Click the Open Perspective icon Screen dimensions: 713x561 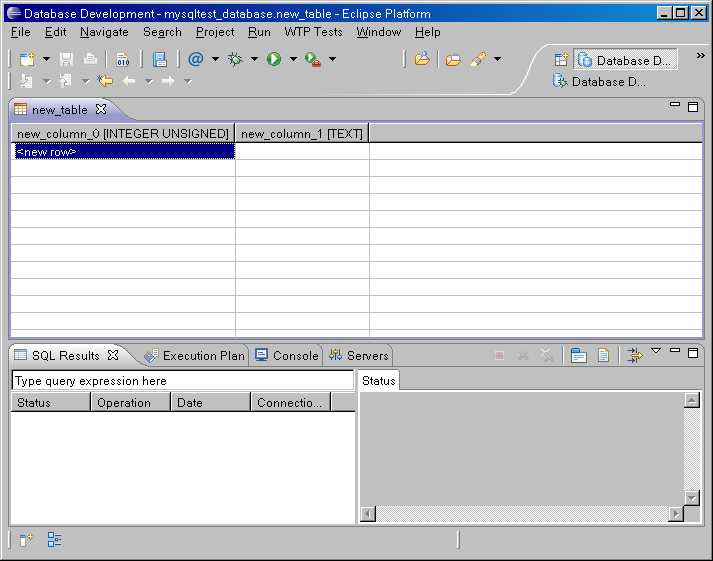(561, 60)
